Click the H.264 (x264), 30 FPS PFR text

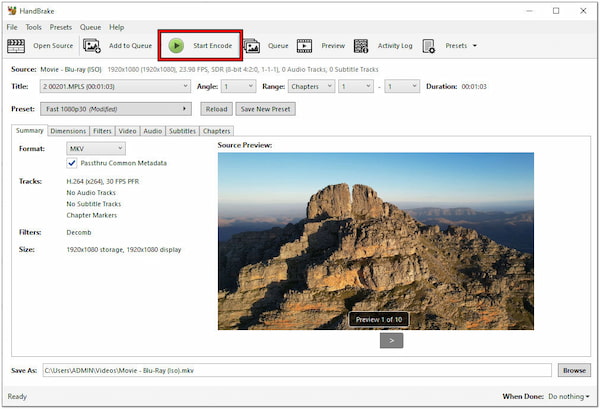coord(103,181)
